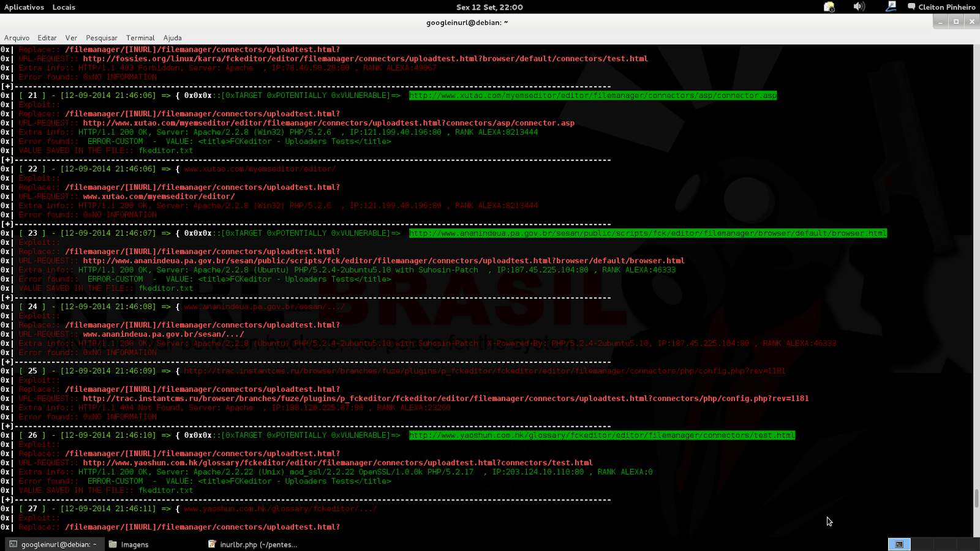Close the googleinurl terminal window
980x551 pixels.
(x=972, y=21)
